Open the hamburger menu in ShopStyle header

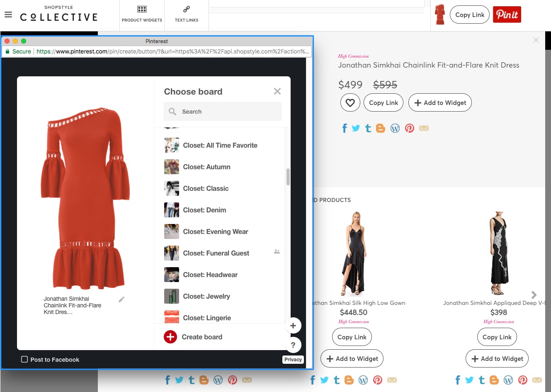(x=8, y=15)
